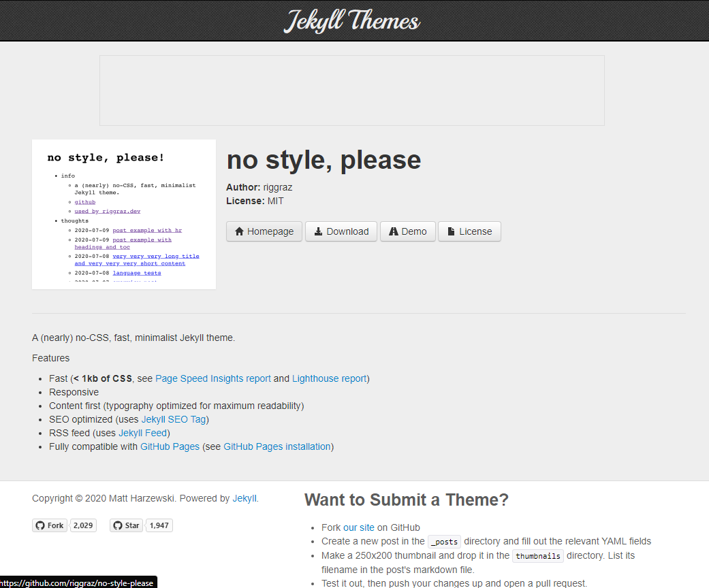Click the GitHub icon on Star button
The image size is (709, 588).
118,525
